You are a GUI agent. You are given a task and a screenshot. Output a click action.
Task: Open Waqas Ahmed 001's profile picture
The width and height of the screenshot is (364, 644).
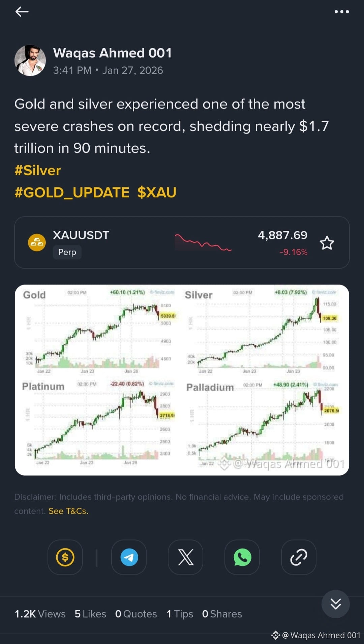(x=30, y=60)
